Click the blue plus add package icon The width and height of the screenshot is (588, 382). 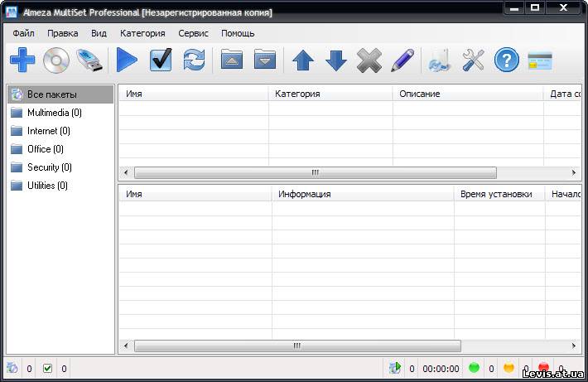[22, 60]
